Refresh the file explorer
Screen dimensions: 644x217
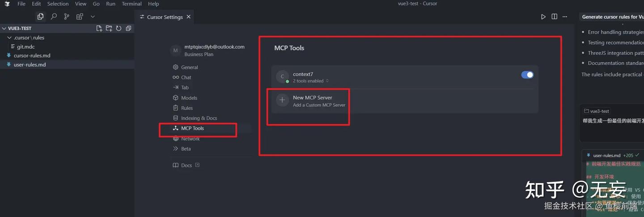[119, 29]
